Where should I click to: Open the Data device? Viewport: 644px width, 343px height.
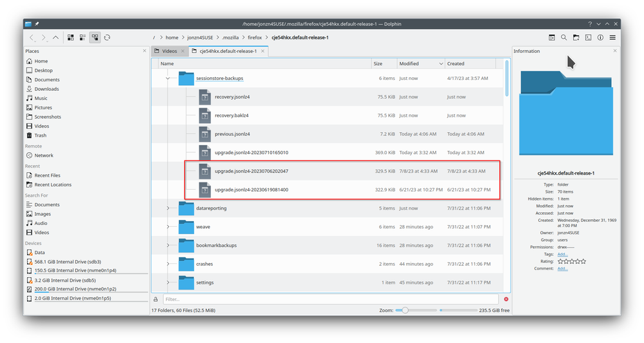[x=39, y=253]
